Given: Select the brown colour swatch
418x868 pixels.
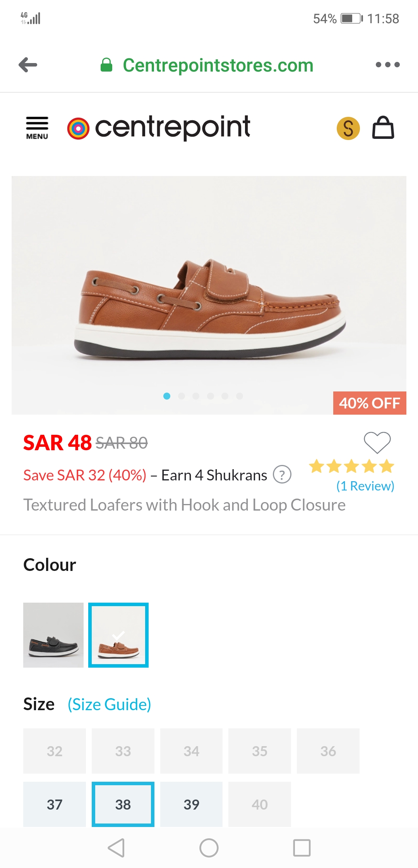Looking at the screenshot, I should coord(118,635).
